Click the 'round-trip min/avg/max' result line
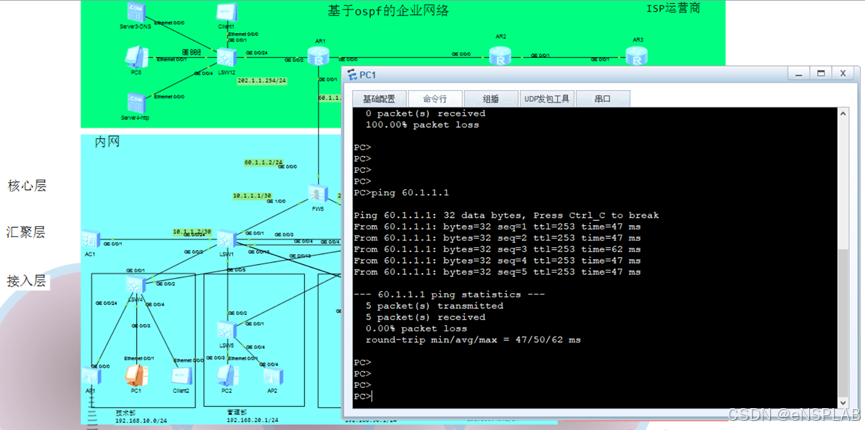865x430 pixels. (x=473, y=340)
